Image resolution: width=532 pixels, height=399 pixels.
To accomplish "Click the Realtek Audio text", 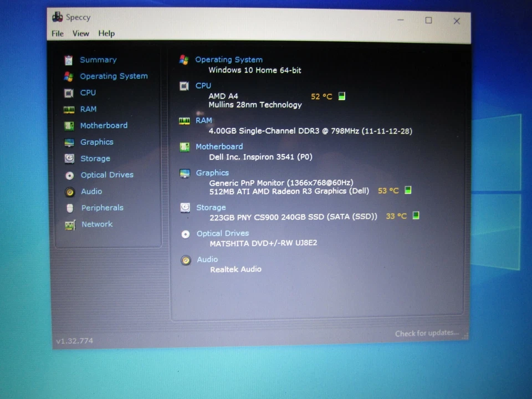I will 236,269.
